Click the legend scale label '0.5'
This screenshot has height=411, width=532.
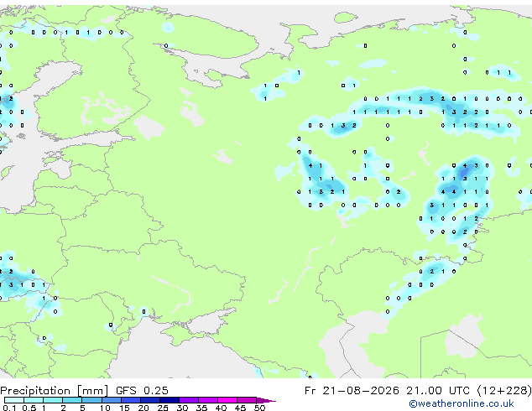click(x=29, y=408)
